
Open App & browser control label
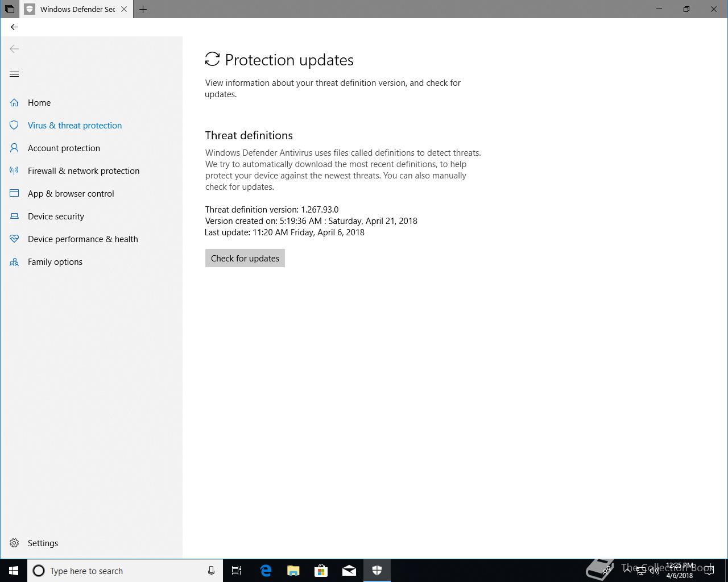tap(71, 194)
